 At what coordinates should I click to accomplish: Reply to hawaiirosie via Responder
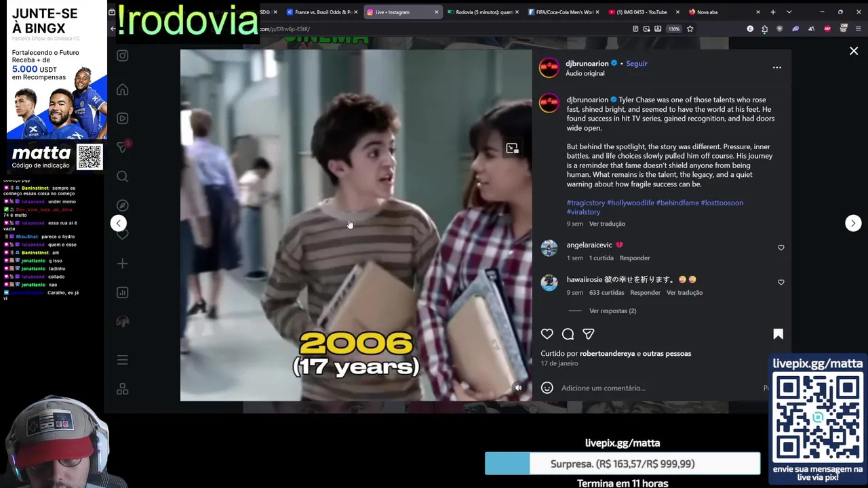tap(645, 293)
